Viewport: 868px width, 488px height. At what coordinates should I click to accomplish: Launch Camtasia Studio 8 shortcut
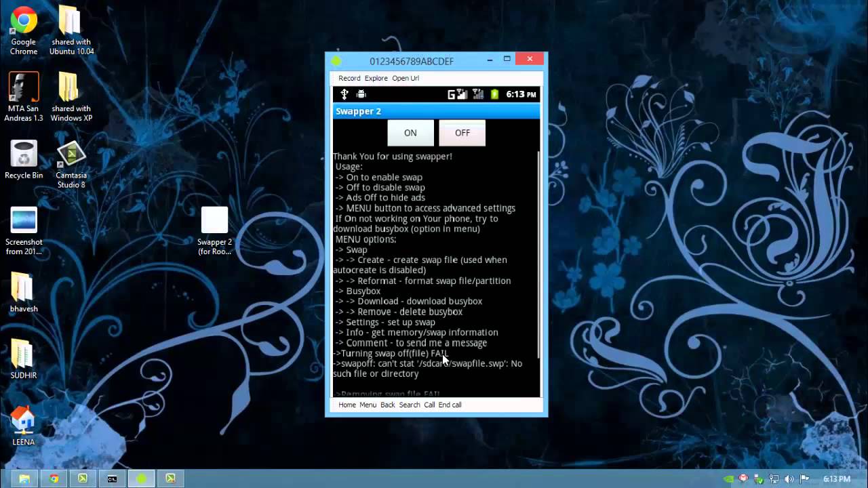[x=71, y=165]
